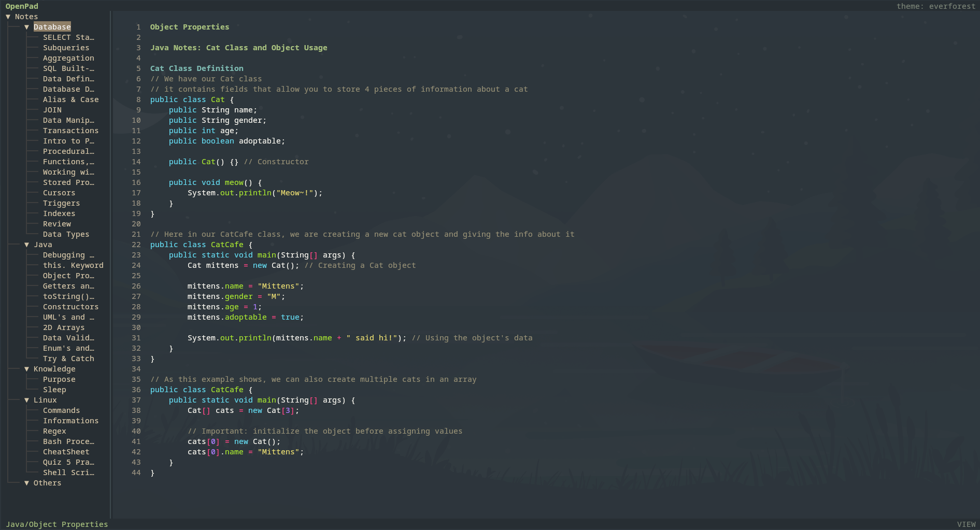Open the Purpose note
Viewport: 980px width, 530px height.
click(59, 379)
